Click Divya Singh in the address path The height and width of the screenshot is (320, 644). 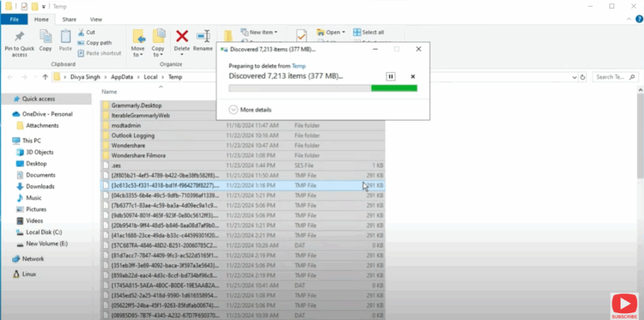click(85, 77)
